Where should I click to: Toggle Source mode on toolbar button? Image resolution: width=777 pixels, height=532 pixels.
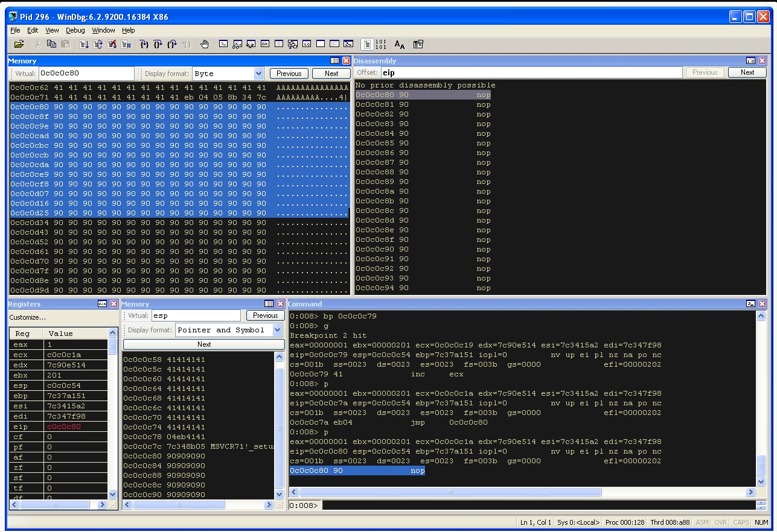point(367,44)
